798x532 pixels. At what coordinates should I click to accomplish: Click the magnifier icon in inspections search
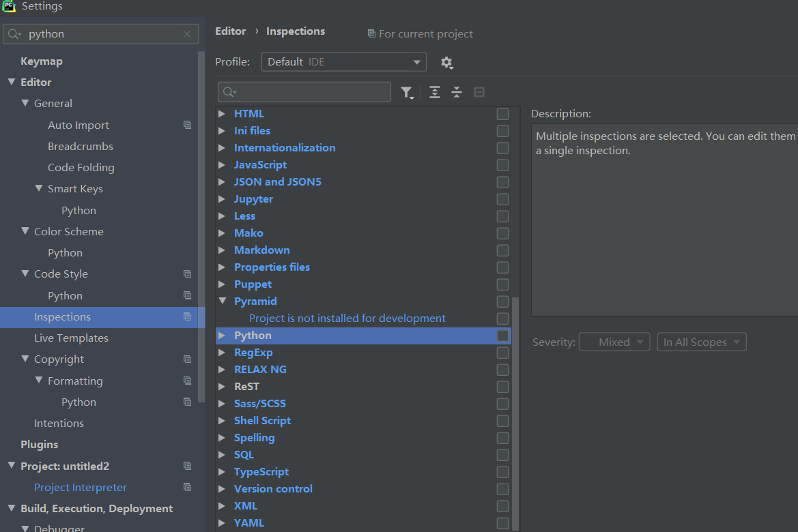click(229, 92)
